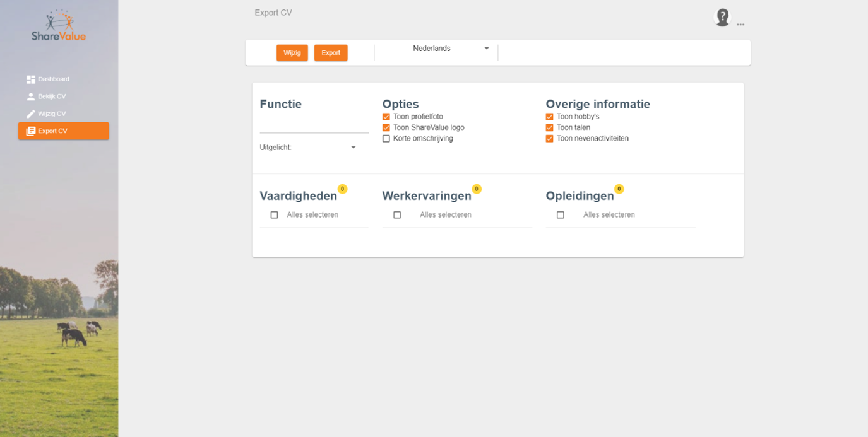The image size is (868, 437).
Task: Click the Werkervaringen count badge
Action: coord(477,189)
